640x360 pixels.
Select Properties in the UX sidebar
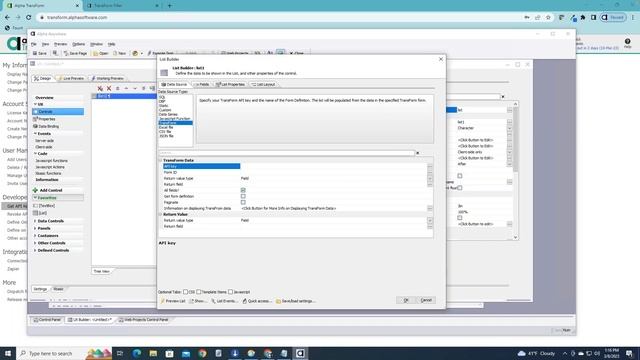click(44, 119)
